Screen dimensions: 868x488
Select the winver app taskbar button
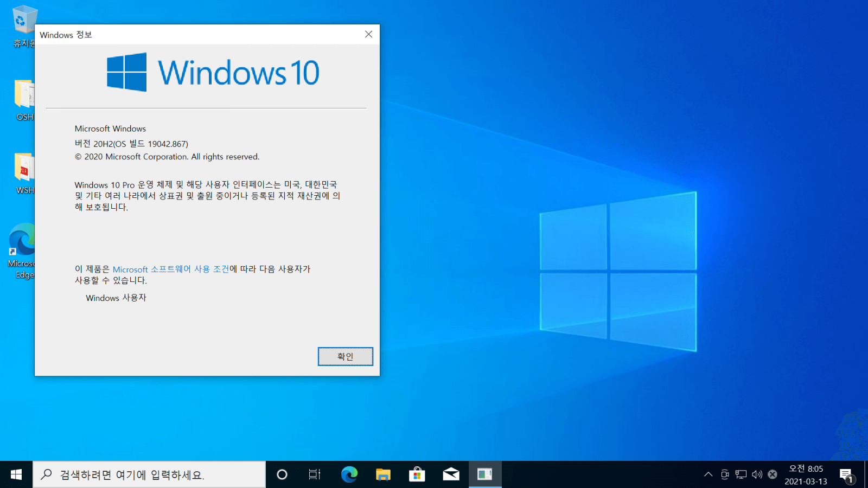[485, 474]
